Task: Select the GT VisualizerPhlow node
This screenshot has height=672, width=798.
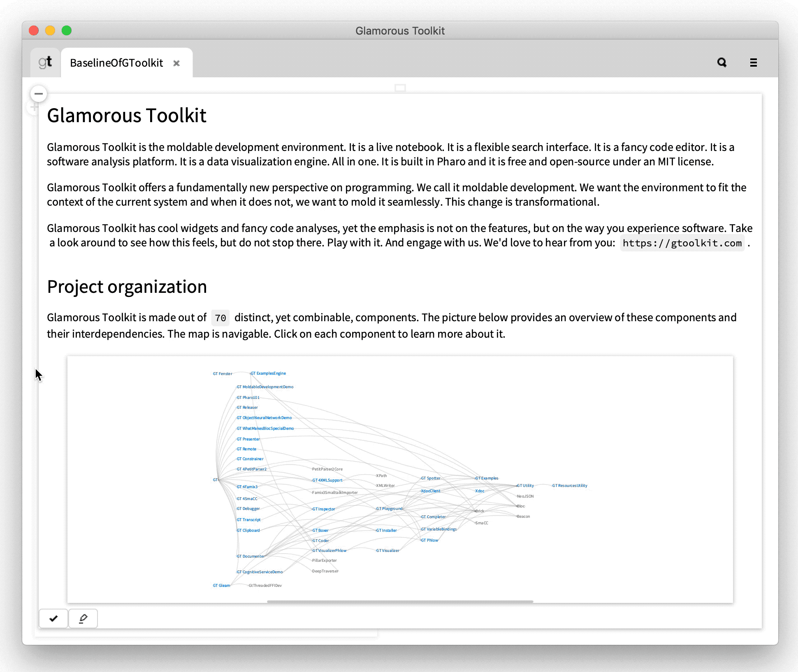Action: (329, 551)
